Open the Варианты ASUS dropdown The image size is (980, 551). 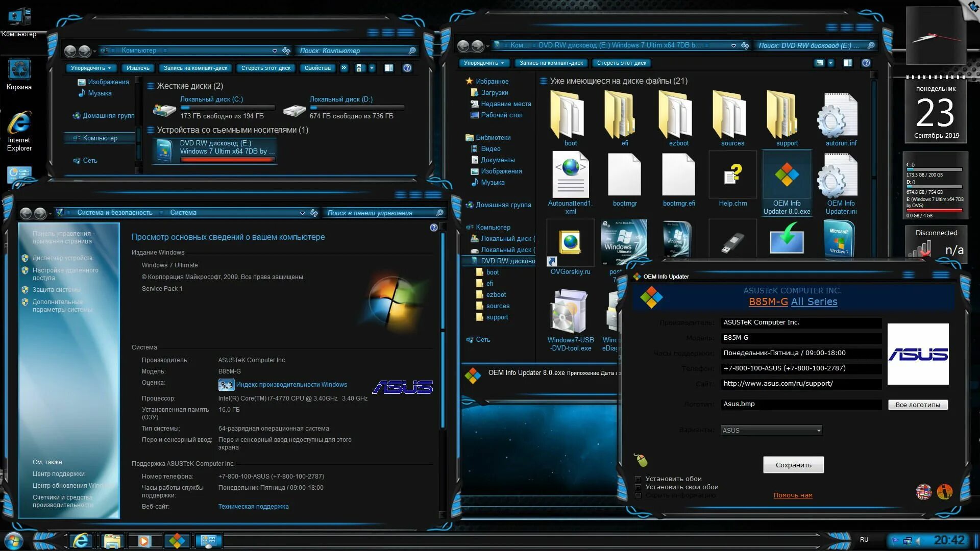(771, 430)
